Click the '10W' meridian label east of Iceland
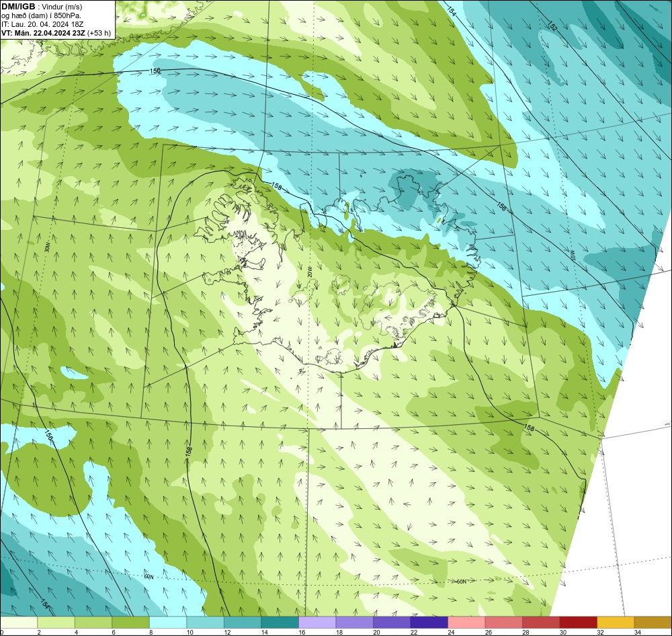Viewport: 672px width, 636px height. pyautogui.click(x=572, y=255)
